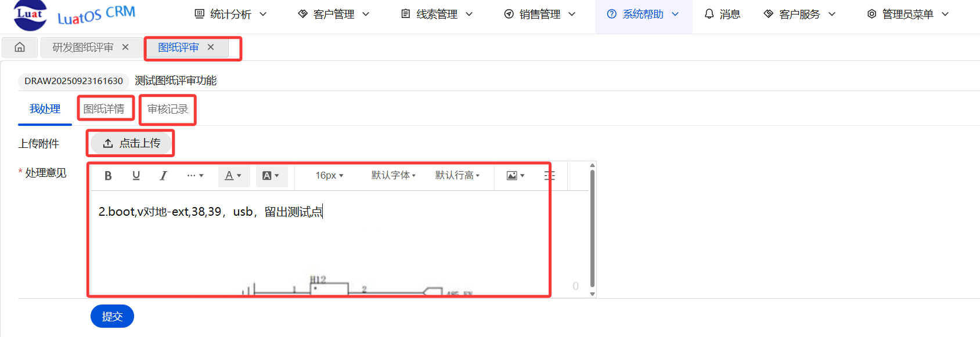The image size is (980, 337).
Task: Expand the 系统帮助 chevron arrow
Action: pyautogui.click(x=675, y=14)
